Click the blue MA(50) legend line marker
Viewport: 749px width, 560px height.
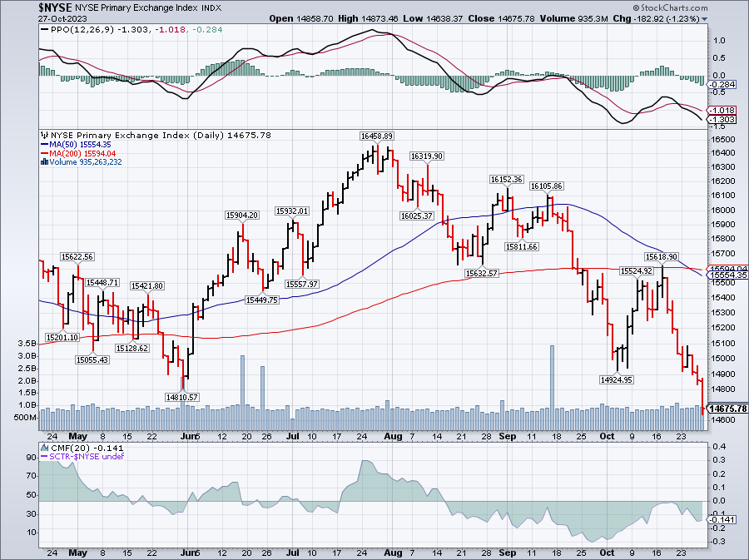[x=44, y=145]
